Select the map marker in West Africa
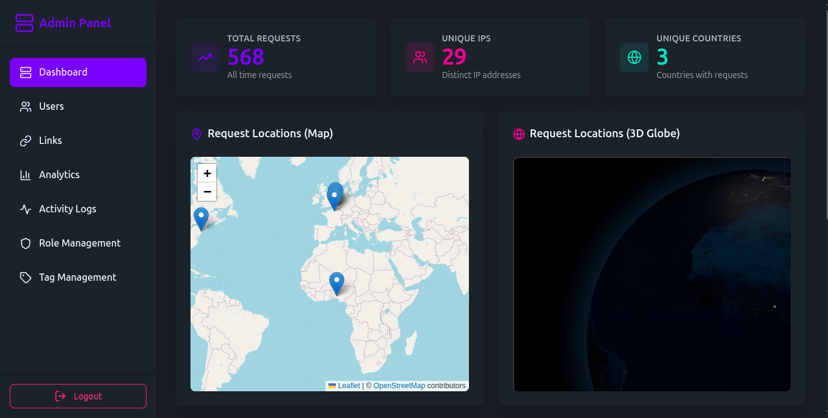Image resolution: width=828 pixels, height=418 pixels. coord(336,284)
